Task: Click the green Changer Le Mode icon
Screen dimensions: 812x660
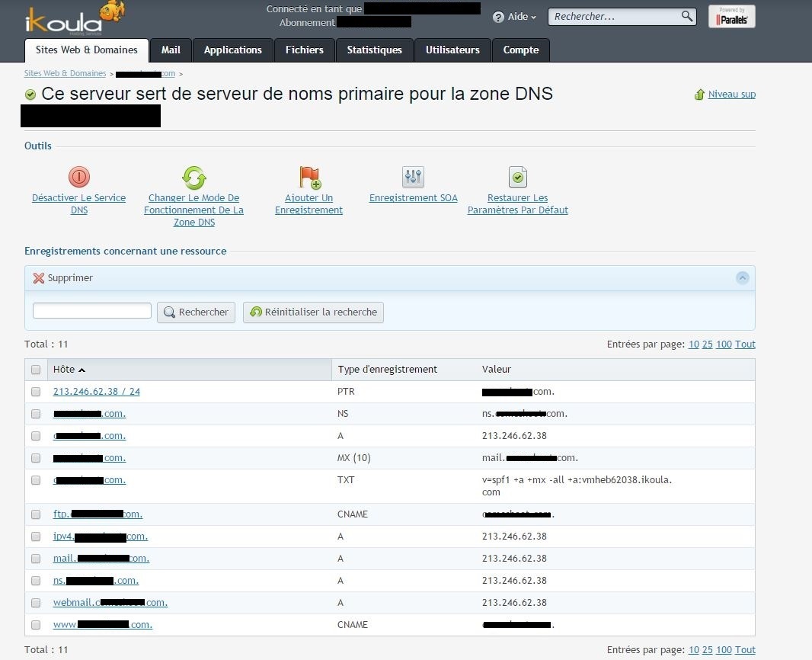Action: [x=194, y=178]
